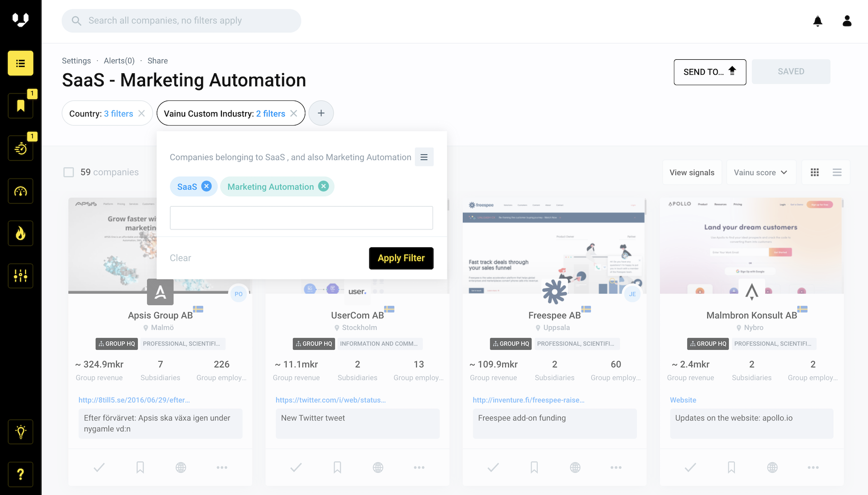Switch to grid view layout

click(814, 173)
